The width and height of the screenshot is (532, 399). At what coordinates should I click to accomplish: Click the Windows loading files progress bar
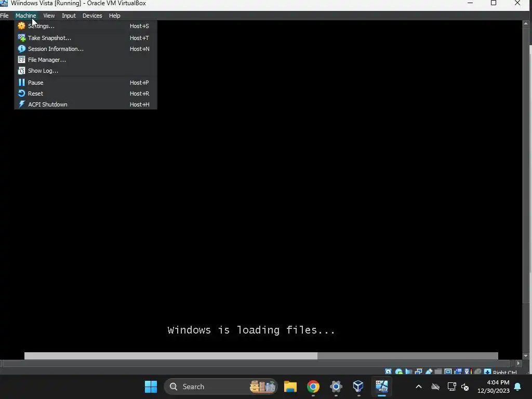click(x=261, y=355)
